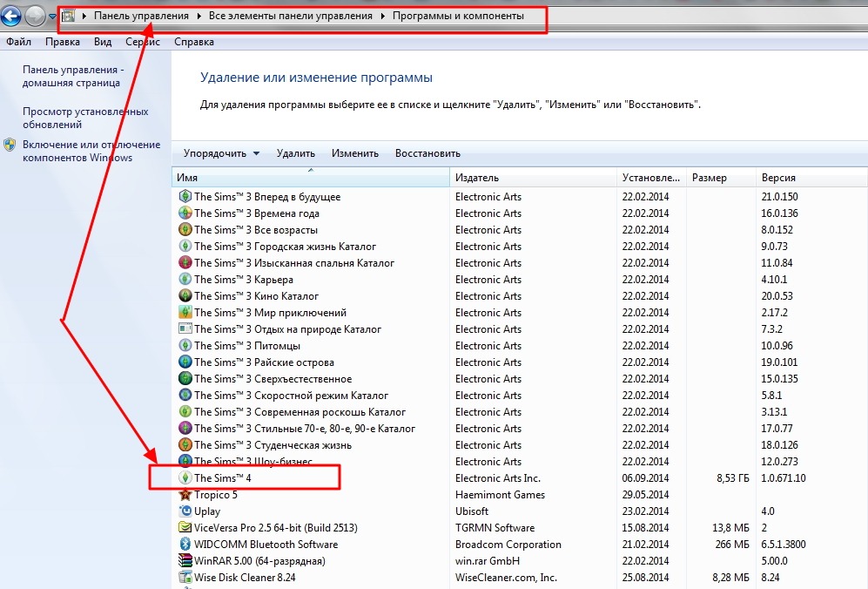This screenshot has width=868, height=589.
Task: Click the WinRAR 5.00 icon
Action: pyautogui.click(x=185, y=561)
